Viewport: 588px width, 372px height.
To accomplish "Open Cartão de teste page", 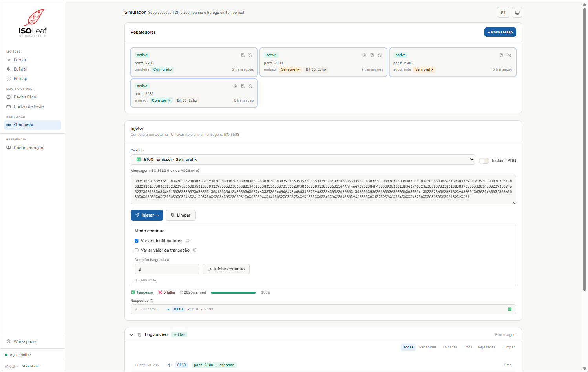I will click(x=33, y=107).
